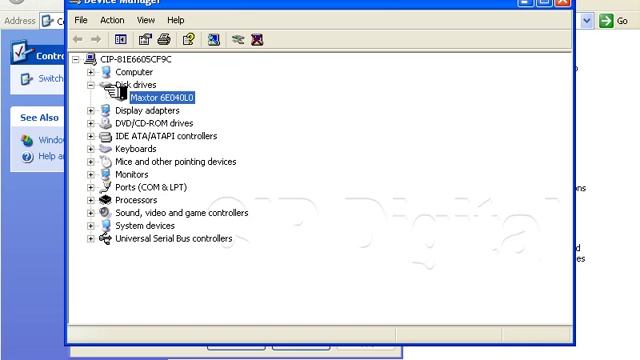This screenshot has height=360, width=640.
Task: Select the Computer tree item
Action: click(x=134, y=72)
